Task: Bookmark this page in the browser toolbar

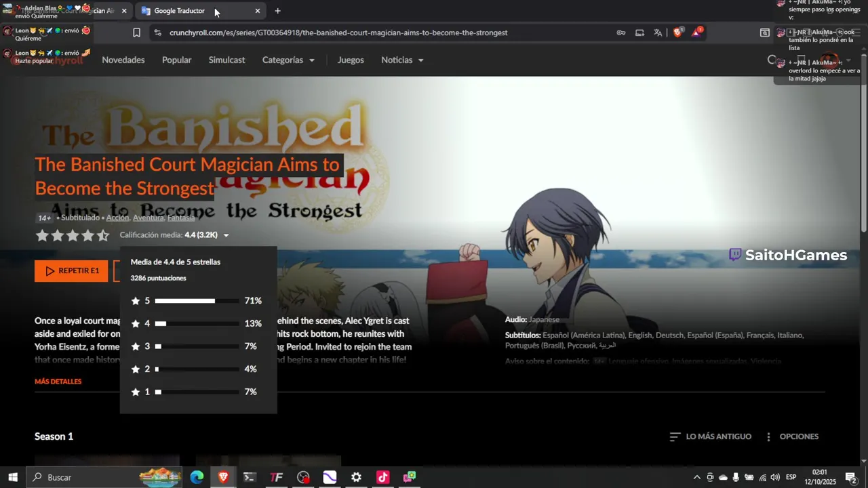Action: [136, 33]
